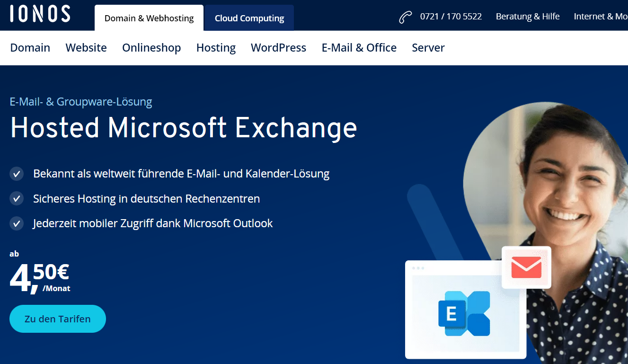Image resolution: width=628 pixels, height=364 pixels.
Task: Click the telephone handset icon
Action: click(x=406, y=18)
